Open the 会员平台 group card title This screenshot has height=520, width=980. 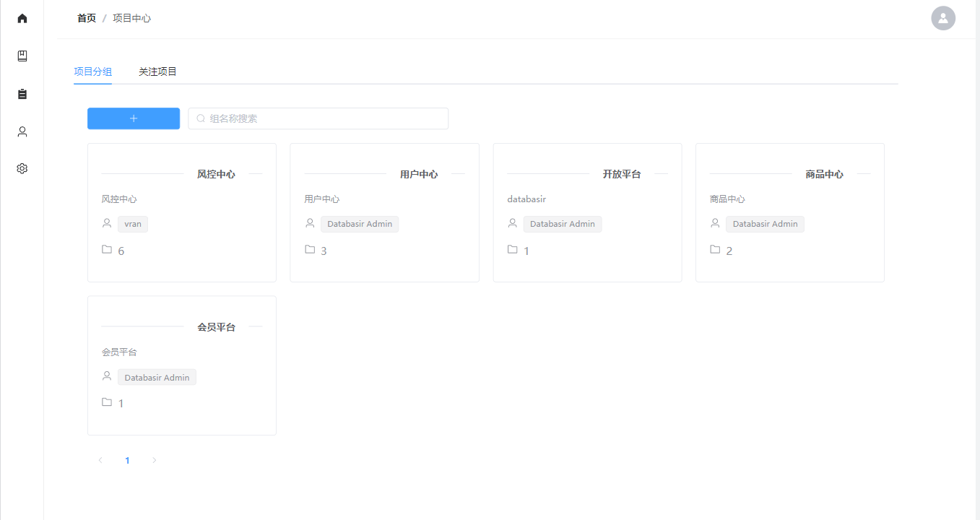click(x=216, y=327)
